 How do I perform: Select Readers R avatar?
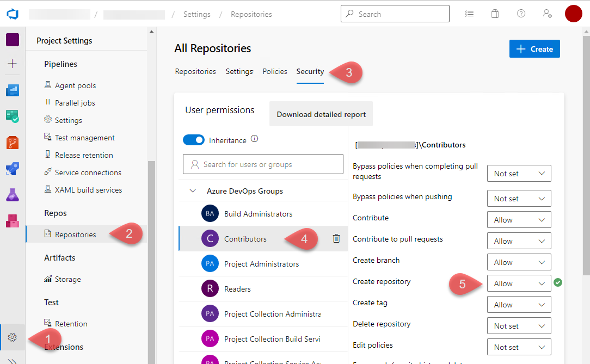210,289
